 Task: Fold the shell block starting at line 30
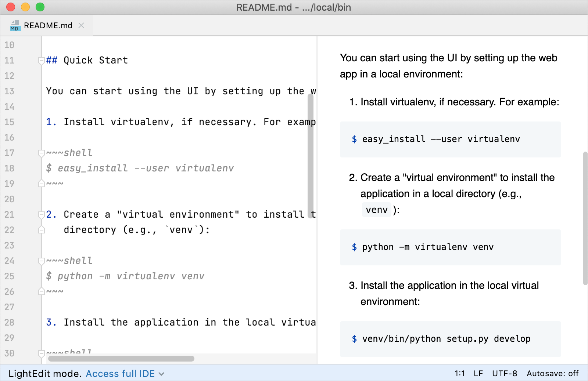pos(41,353)
